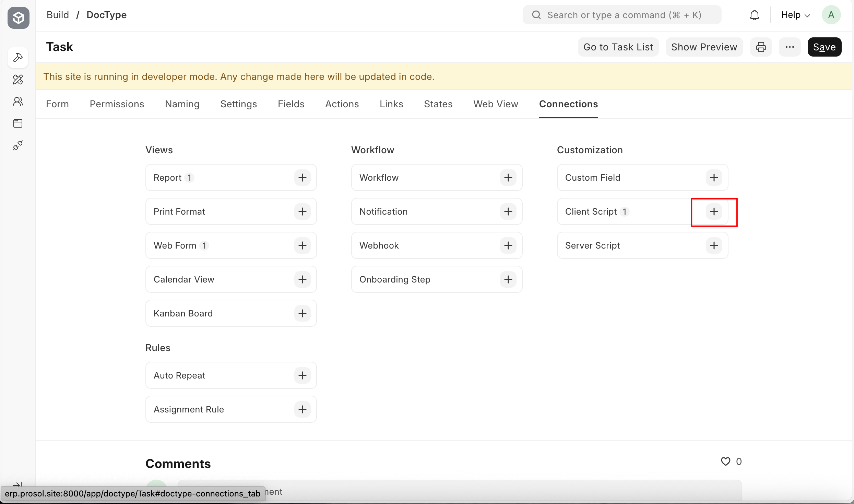Open the design tools sidebar icon
Viewport: 854px width, 504px height.
[18, 80]
